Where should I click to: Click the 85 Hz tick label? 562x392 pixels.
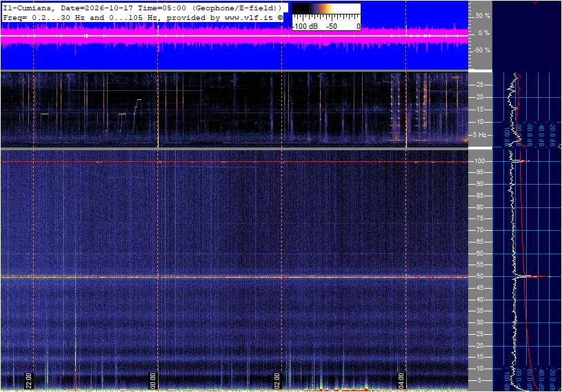(x=479, y=196)
